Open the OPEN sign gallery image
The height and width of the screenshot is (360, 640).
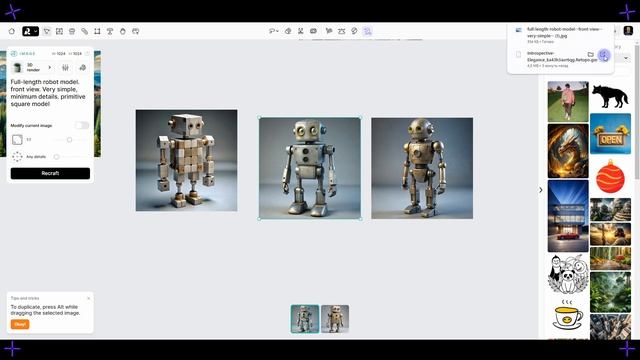click(x=610, y=134)
